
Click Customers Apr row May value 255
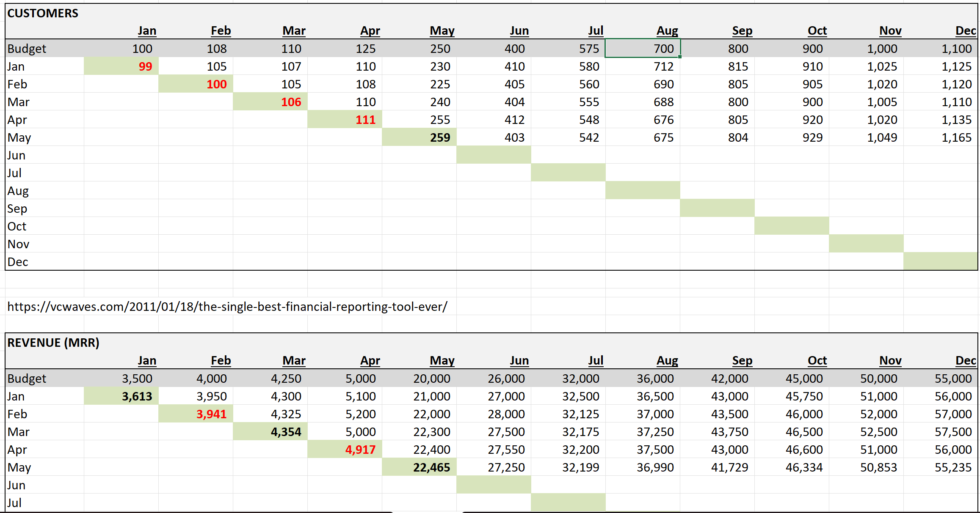(440, 120)
